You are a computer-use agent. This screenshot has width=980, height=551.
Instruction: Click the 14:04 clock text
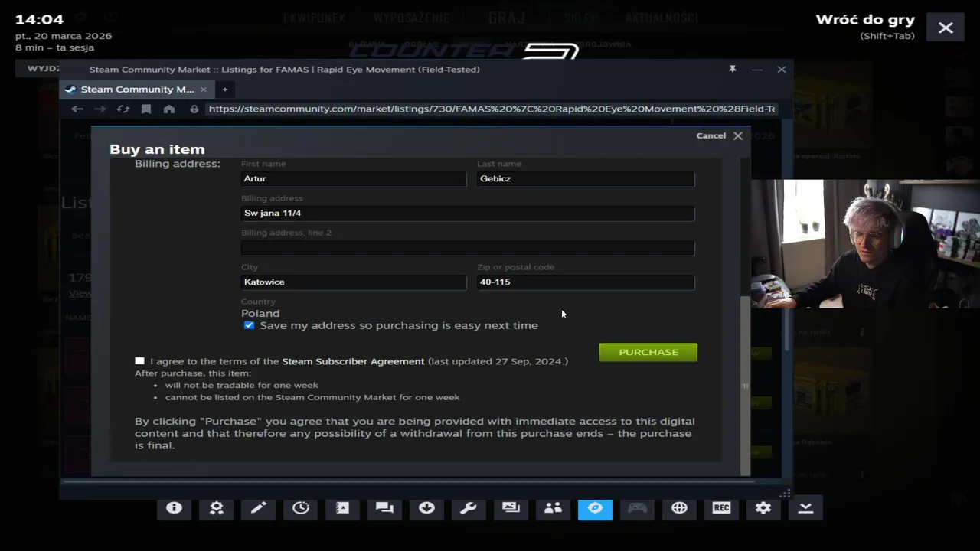39,19
